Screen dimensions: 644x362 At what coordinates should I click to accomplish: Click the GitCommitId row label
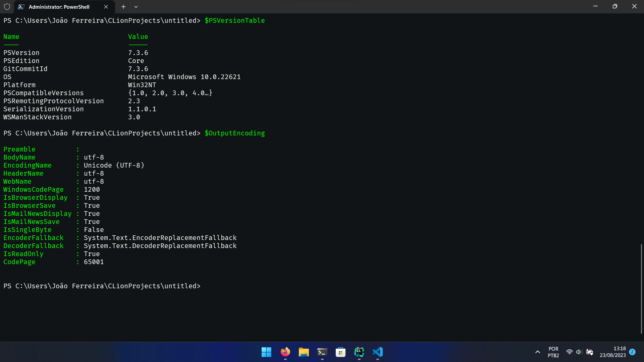[25, 69]
